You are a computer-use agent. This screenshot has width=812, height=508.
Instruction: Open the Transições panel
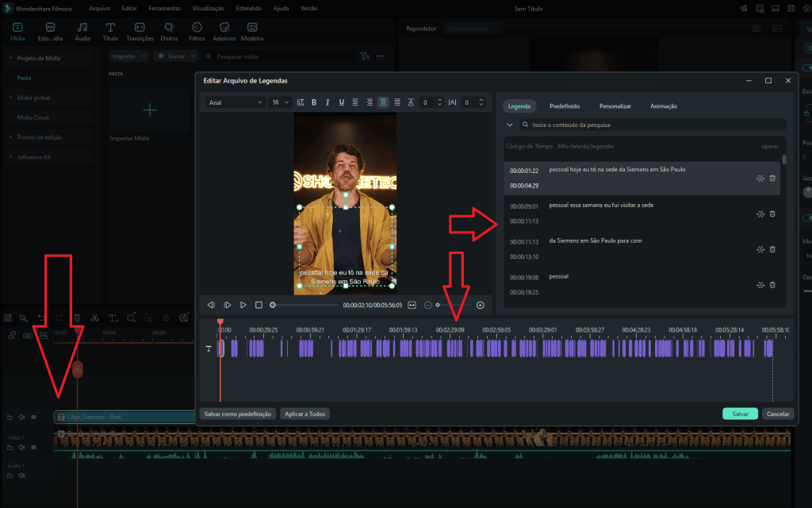140,30
